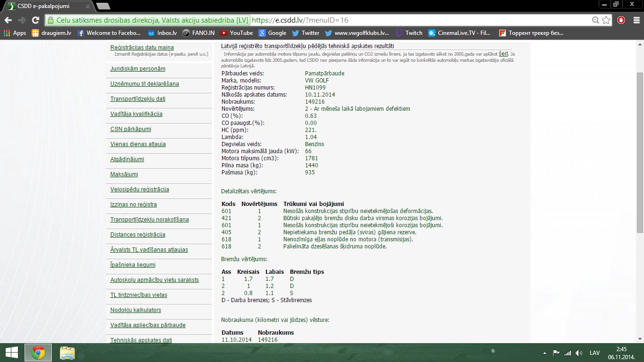Open the Apps grid in the bookmarks bar
Screen dimensions: 644x362
15,33
